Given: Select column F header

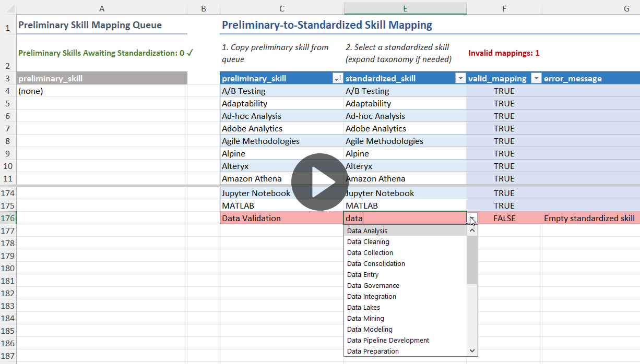Looking at the screenshot, I should pyautogui.click(x=504, y=8).
